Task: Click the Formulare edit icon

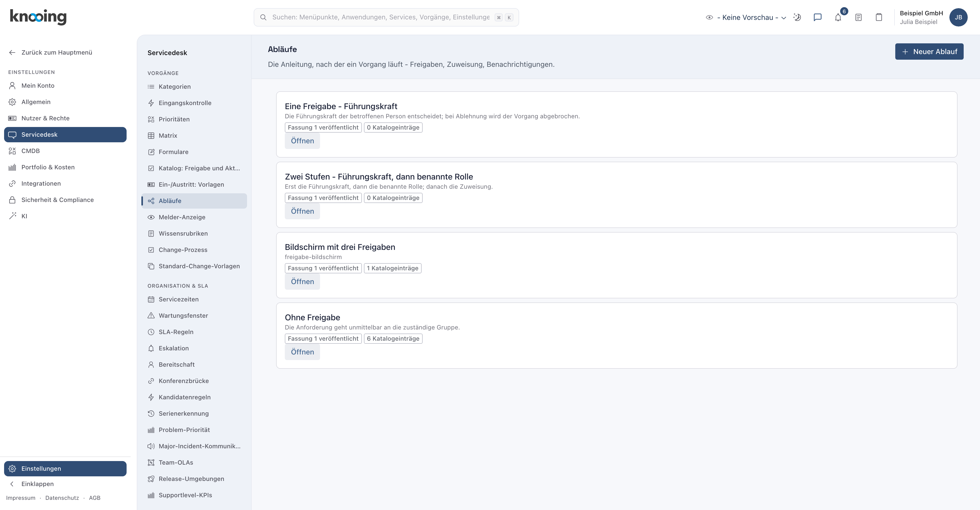Action: coord(151,152)
